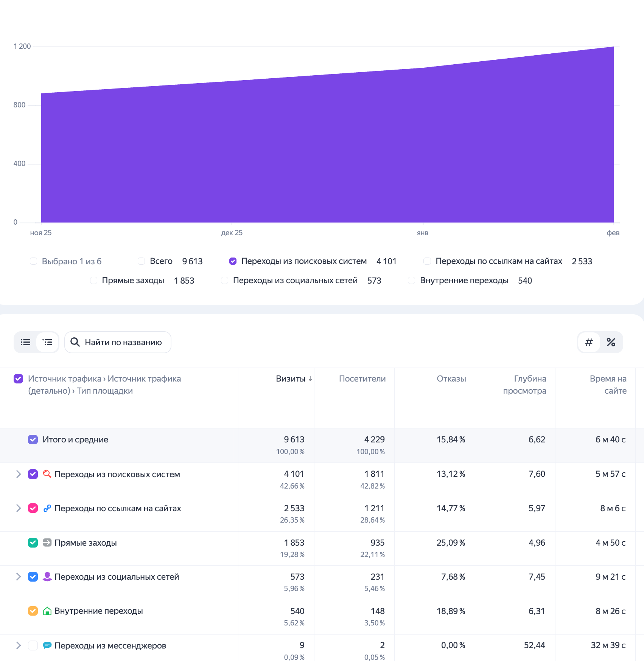This screenshot has width=644, height=661.
Task: Click the link icon for site referral traffic
Action: (x=47, y=508)
